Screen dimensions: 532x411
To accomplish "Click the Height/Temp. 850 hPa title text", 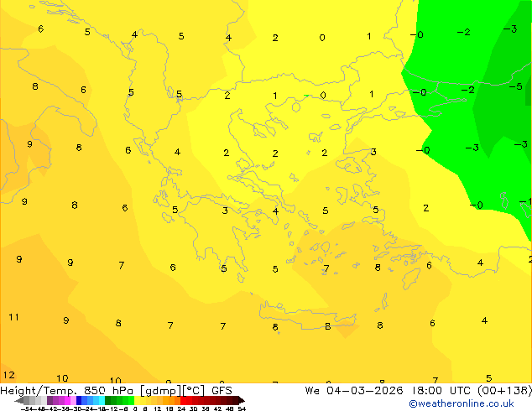I will tap(67, 391).
